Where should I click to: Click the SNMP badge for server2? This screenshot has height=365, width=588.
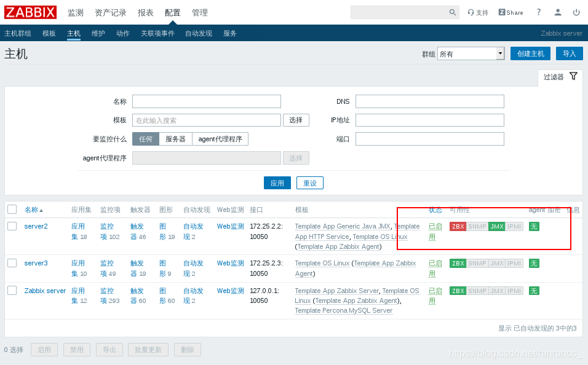[x=477, y=226]
